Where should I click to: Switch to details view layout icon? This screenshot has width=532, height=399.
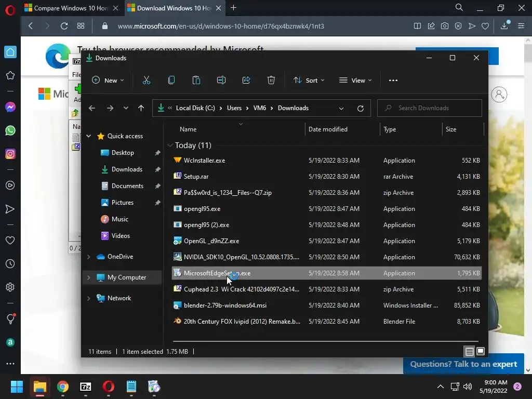pos(469,352)
